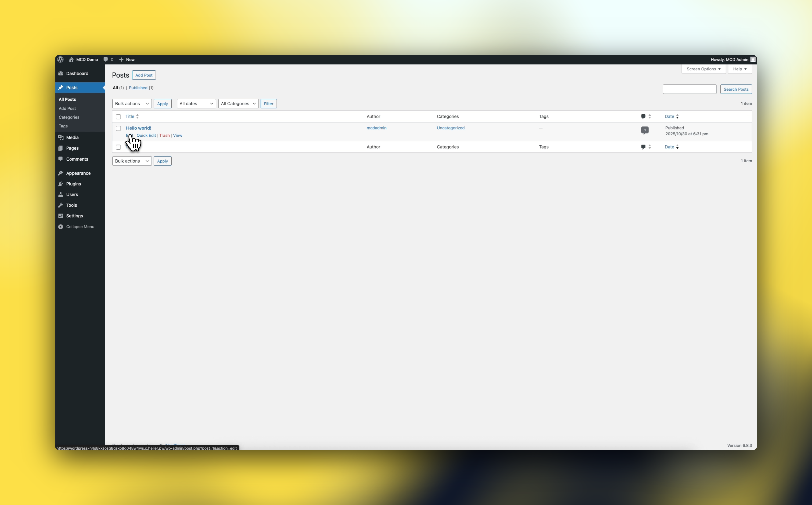Check the checkbox next to Hello world post
Image resolution: width=812 pixels, height=505 pixels.
(119, 128)
